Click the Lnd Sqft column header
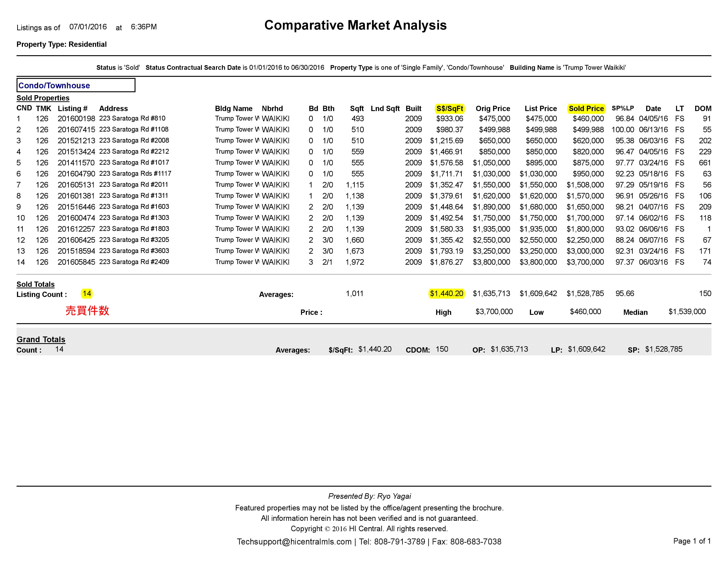The height and width of the screenshot is (563, 728). point(385,108)
